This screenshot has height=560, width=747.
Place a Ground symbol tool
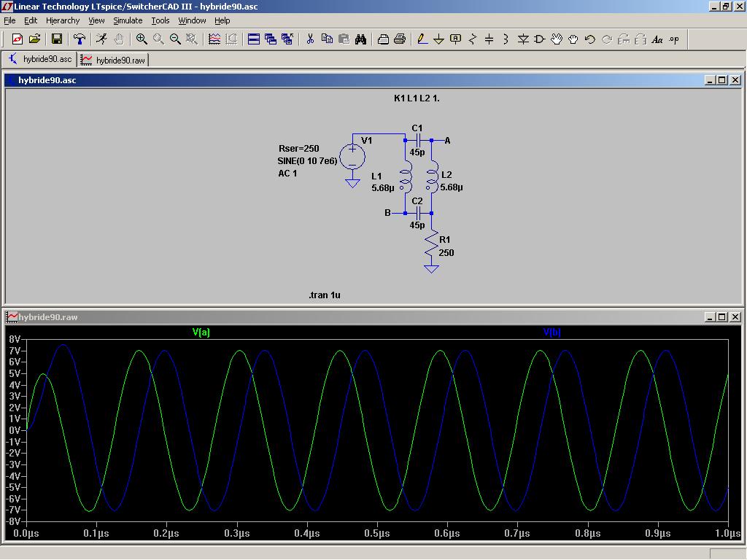(439, 39)
